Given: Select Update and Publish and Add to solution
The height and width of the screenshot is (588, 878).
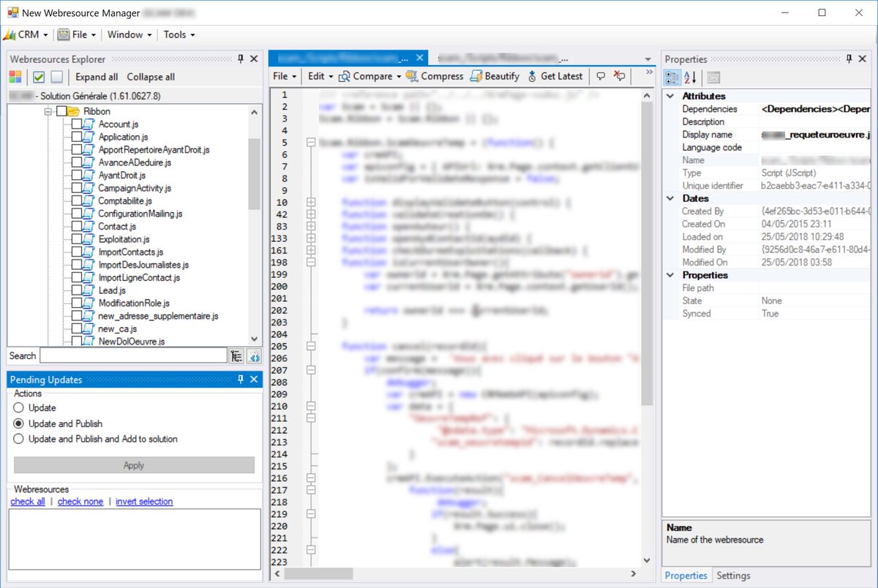Looking at the screenshot, I should (19, 439).
